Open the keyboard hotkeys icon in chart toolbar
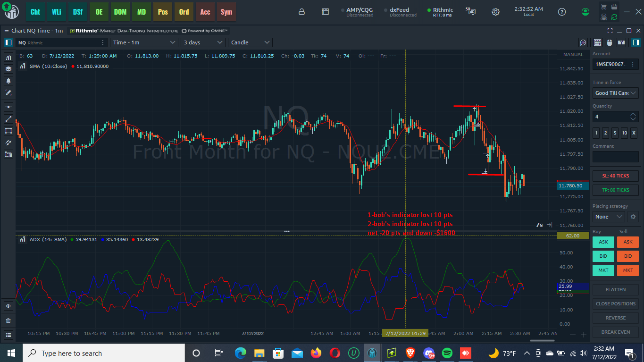644x362 pixels. click(x=598, y=42)
